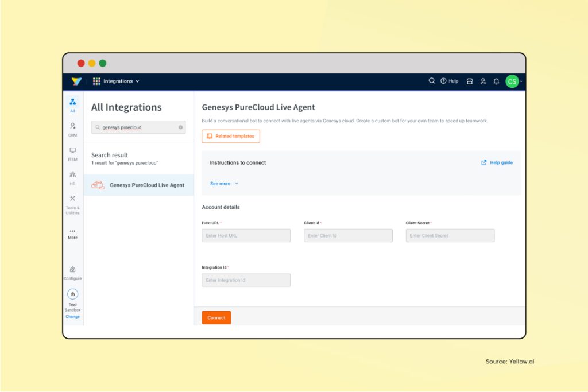Select the ITSM category
588x392 pixels.
[73, 154]
